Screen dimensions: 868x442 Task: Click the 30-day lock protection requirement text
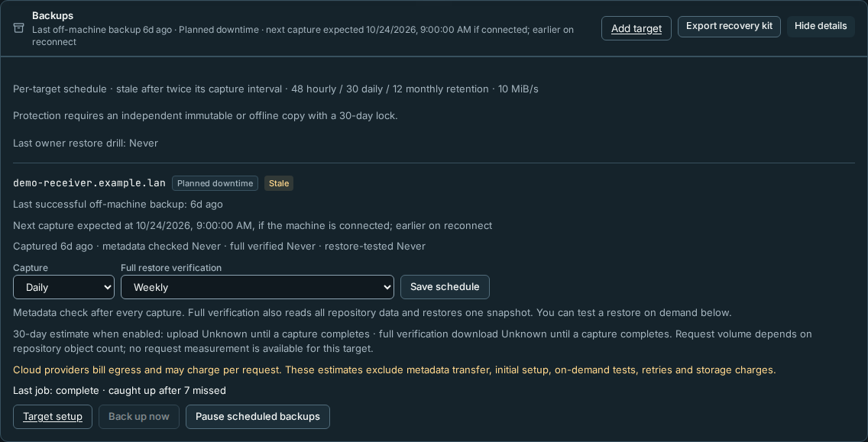(x=206, y=115)
